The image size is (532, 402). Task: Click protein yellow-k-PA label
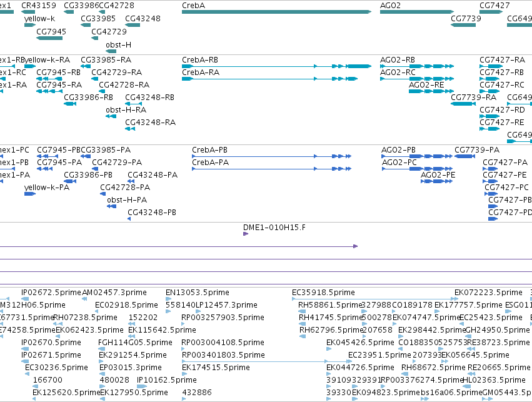[47, 188]
